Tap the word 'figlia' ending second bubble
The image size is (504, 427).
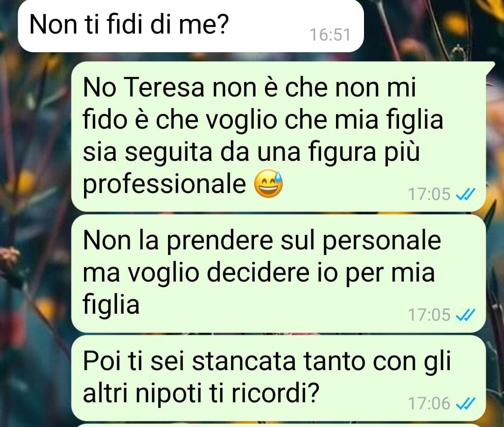[x=111, y=305]
